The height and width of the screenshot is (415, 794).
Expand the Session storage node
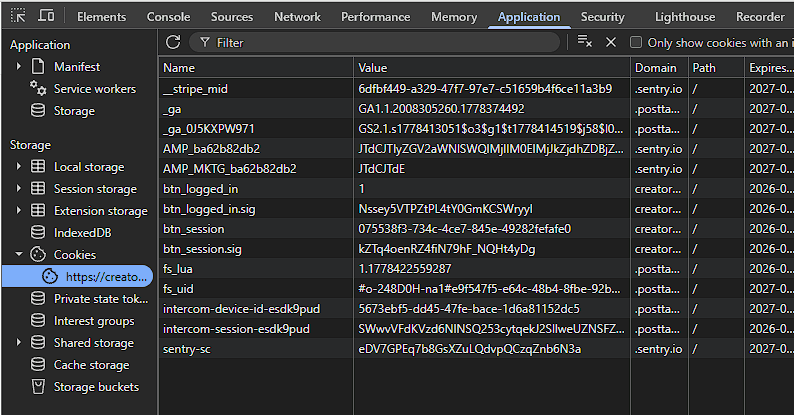pyautogui.click(x=19, y=188)
